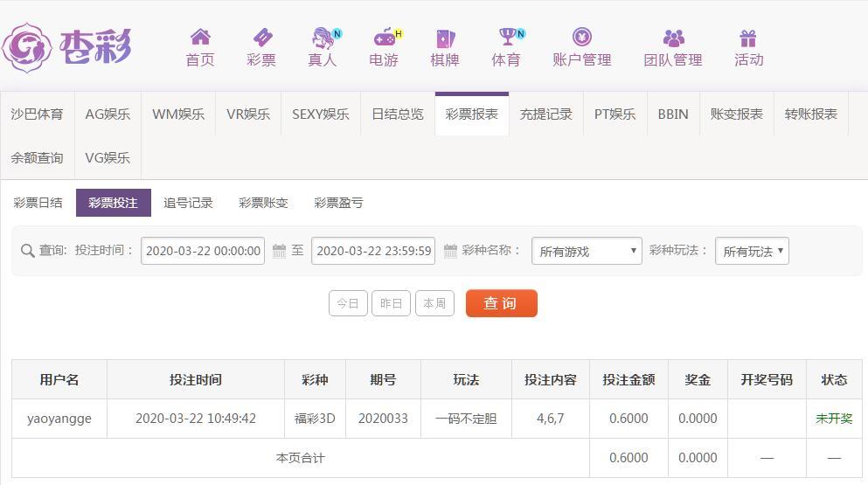
Task: Switch to the 沙巴体育 tab
Action: [x=37, y=114]
